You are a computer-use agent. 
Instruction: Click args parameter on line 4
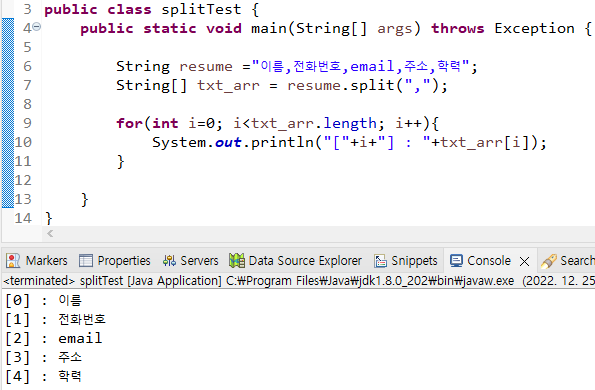[x=395, y=29]
